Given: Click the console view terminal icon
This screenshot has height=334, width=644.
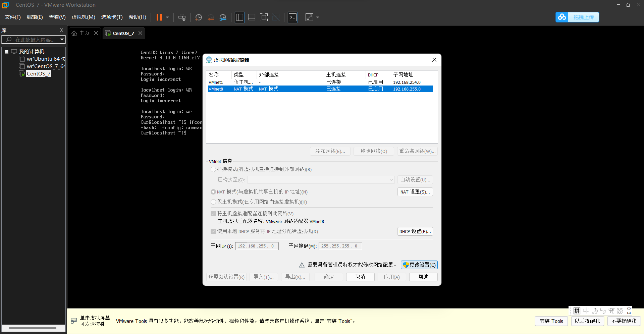Looking at the screenshot, I should (x=292, y=17).
